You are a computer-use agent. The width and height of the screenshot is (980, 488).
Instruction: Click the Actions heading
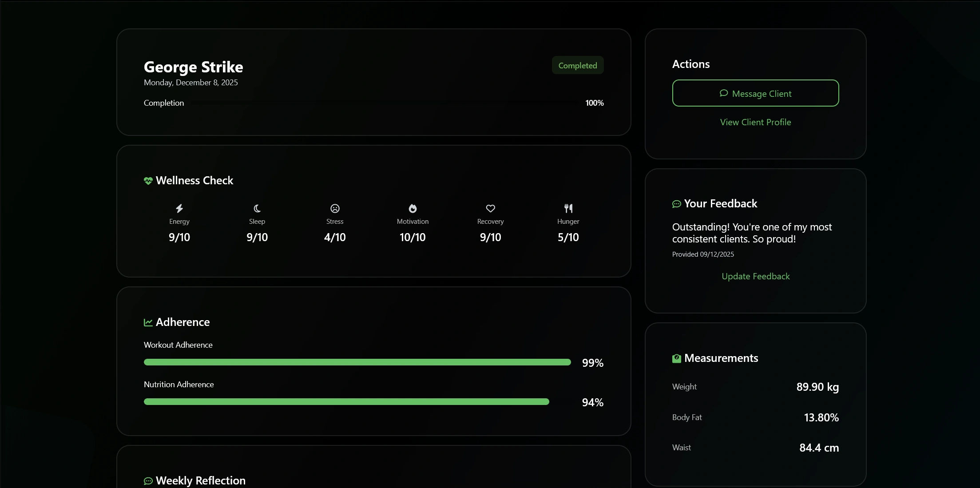(x=691, y=64)
